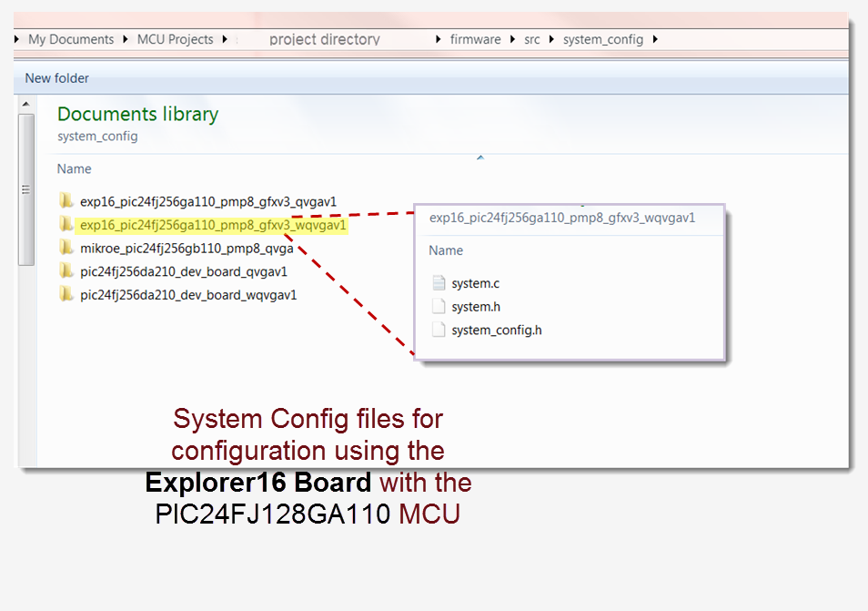The height and width of the screenshot is (611, 868).
Task: Open the system_config.h file icon
Action: (440, 330)
